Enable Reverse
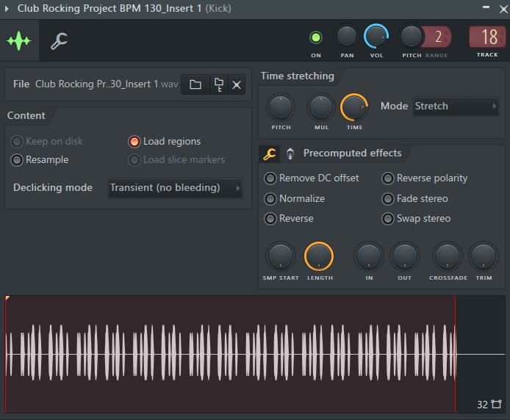510x420 pixels. pos(289,219)
